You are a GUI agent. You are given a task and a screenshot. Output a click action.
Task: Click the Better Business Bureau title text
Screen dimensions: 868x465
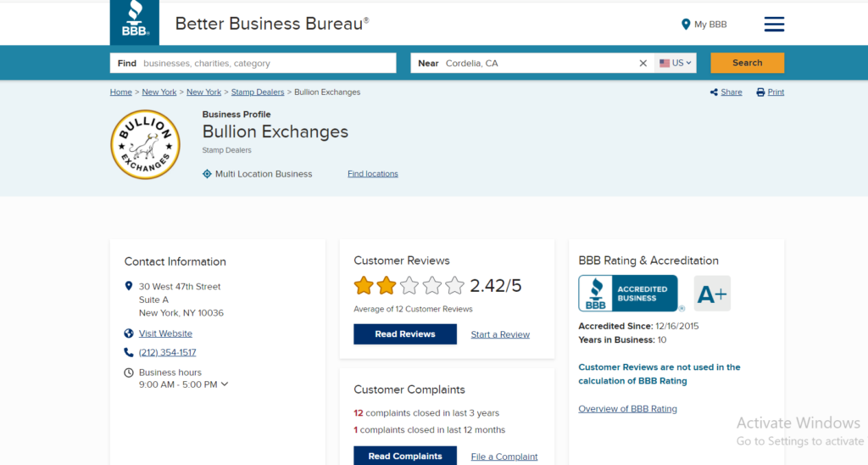coord(272,23)
